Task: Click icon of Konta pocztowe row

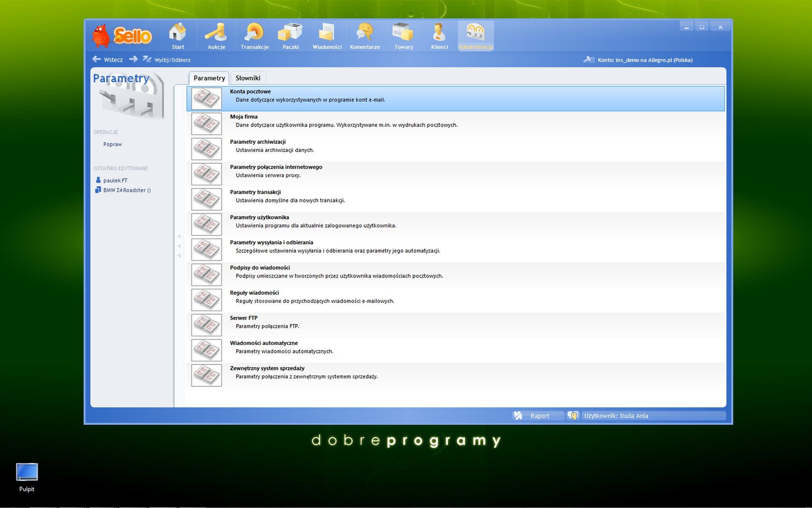Action: (x=206, y=99)
